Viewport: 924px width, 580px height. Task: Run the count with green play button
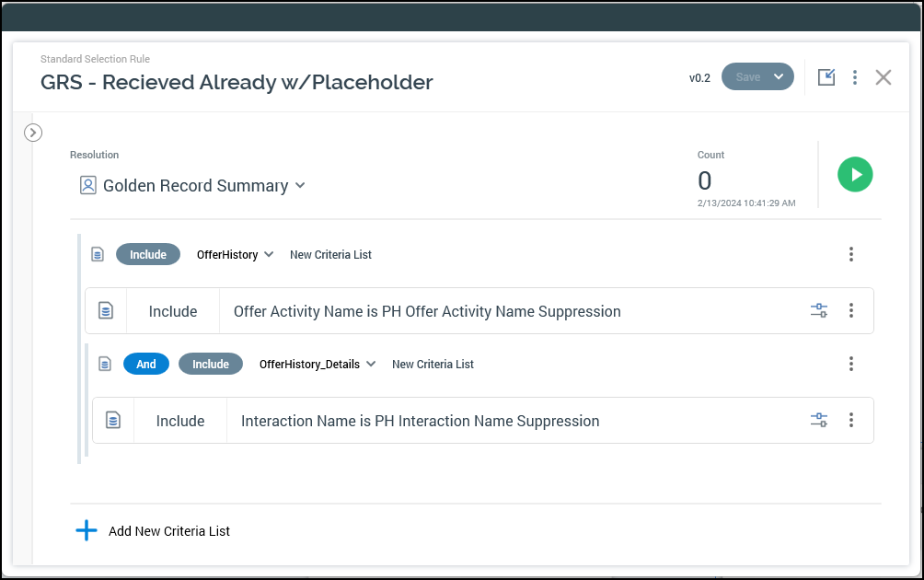855,174
